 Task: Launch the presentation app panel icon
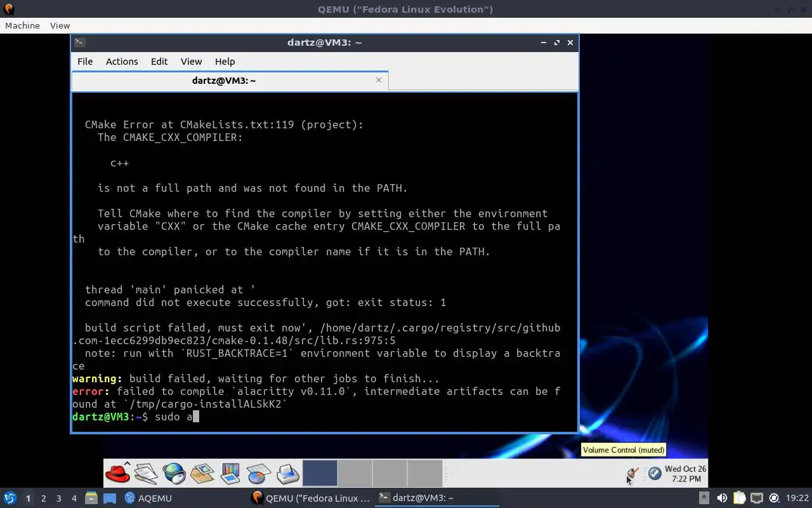coord(230,473)
